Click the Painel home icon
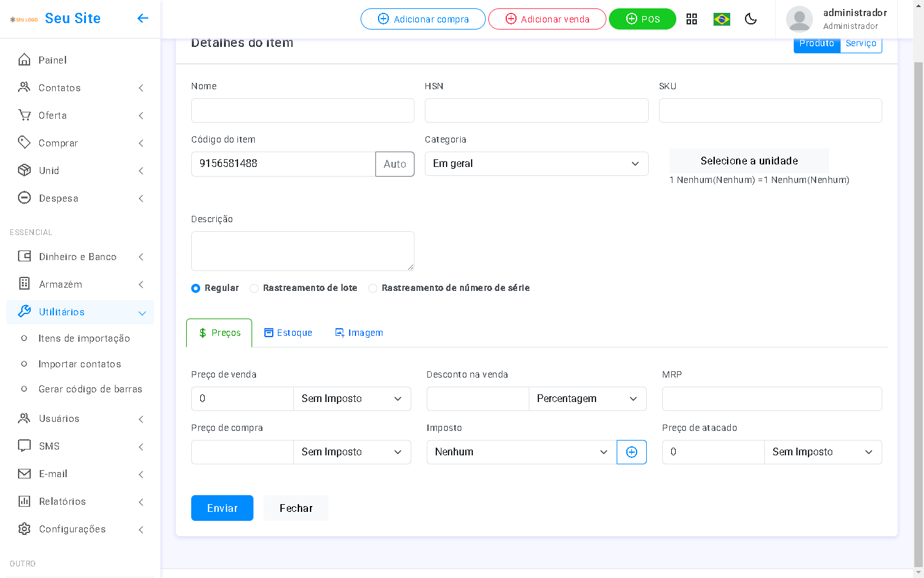 coord(24,60)
